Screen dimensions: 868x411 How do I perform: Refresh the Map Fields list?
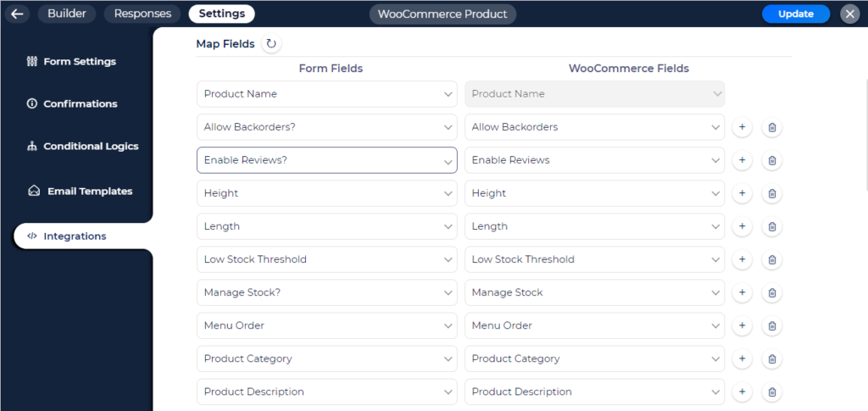click(271, 44)
